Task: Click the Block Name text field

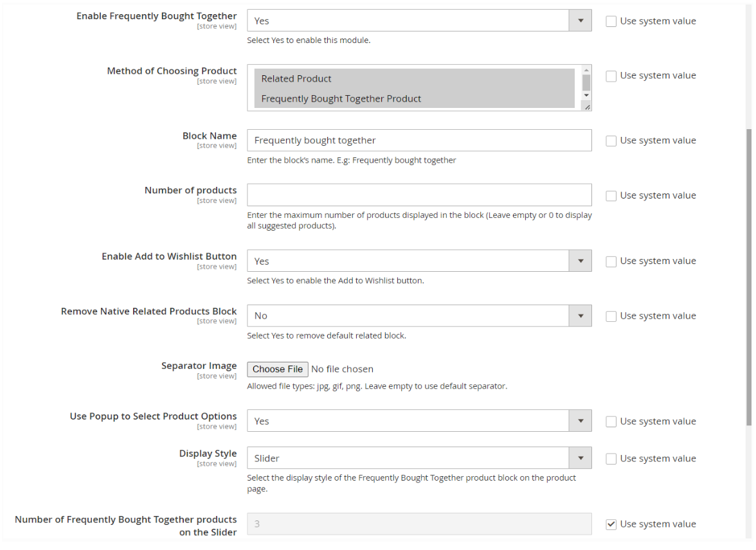Action: tap(419, 140)
